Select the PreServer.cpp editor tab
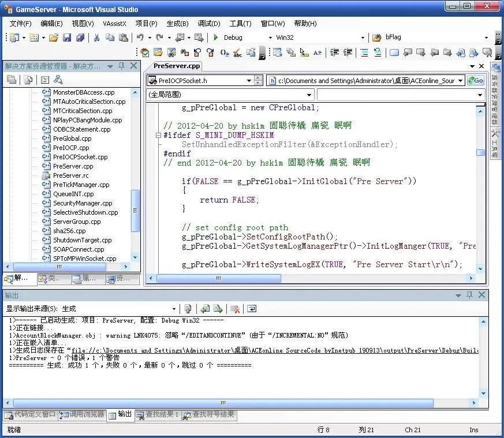Screen dimensions: 504x438 click(177, 66)
